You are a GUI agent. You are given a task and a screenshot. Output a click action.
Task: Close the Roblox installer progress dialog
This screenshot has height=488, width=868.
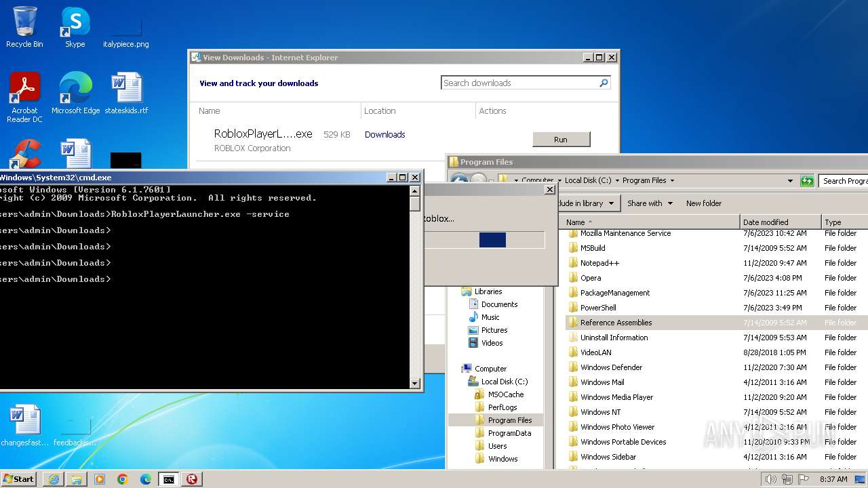(x=550, y=190)
